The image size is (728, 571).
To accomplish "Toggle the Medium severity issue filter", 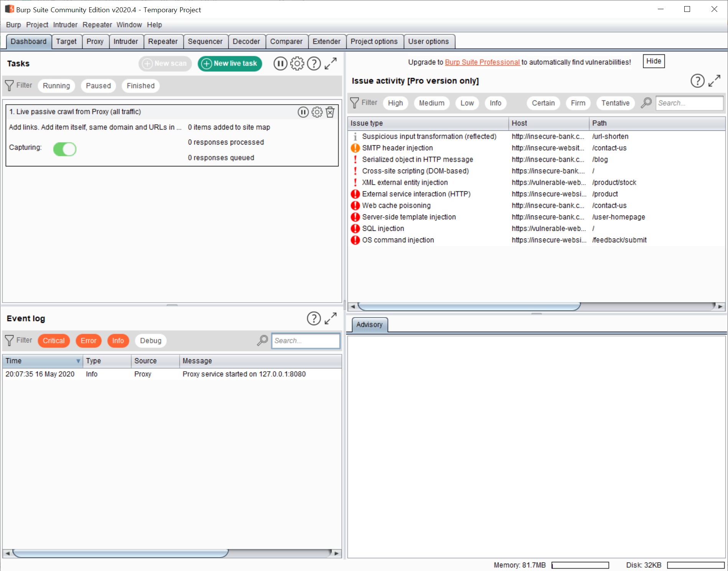I will coord(432,103).
